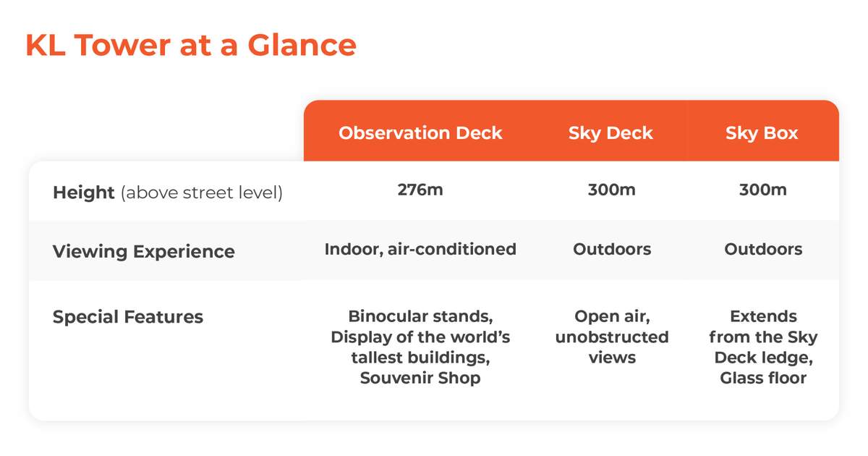
Task: Click the 'Binocular stands' text
Action: (419, 316)
